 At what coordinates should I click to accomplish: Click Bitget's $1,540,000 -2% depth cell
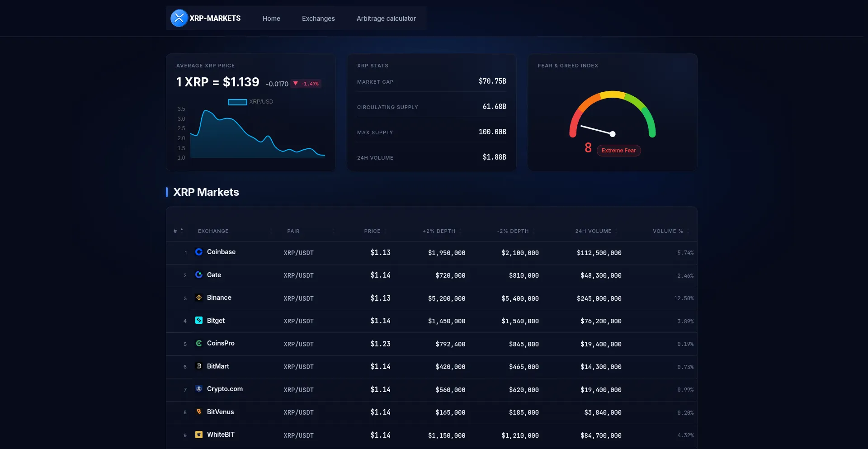pos(520,321)
